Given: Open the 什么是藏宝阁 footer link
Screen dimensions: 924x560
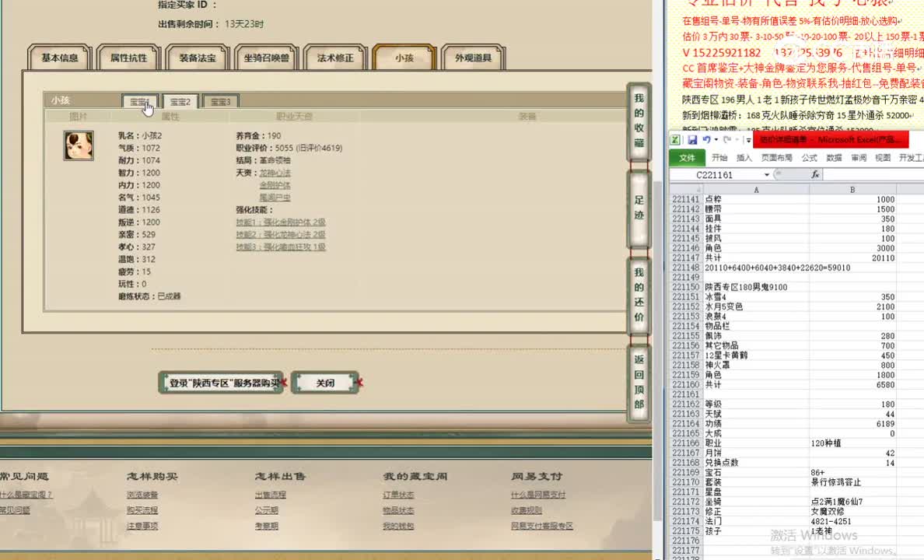Looking at the screenshot, I should (x=26, y=495).
